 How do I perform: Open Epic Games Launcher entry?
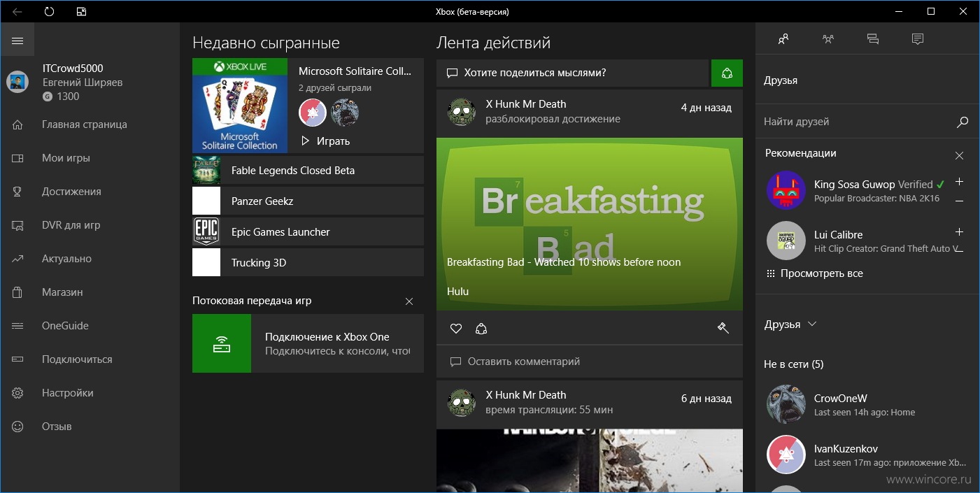(308, 231)
